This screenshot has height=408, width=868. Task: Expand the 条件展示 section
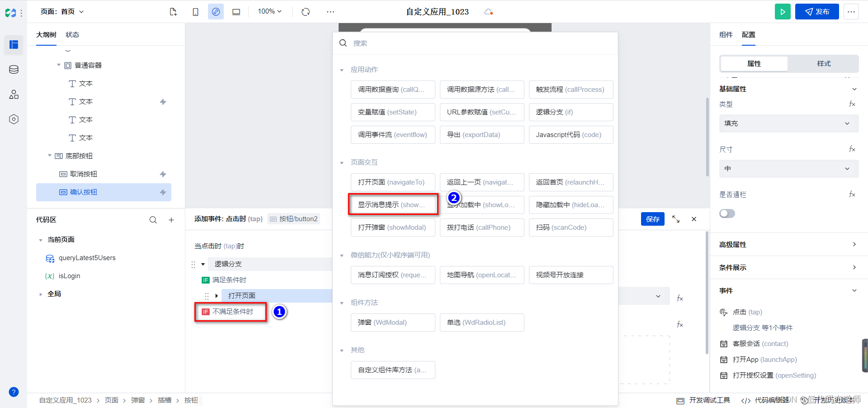tap(788, 268)
